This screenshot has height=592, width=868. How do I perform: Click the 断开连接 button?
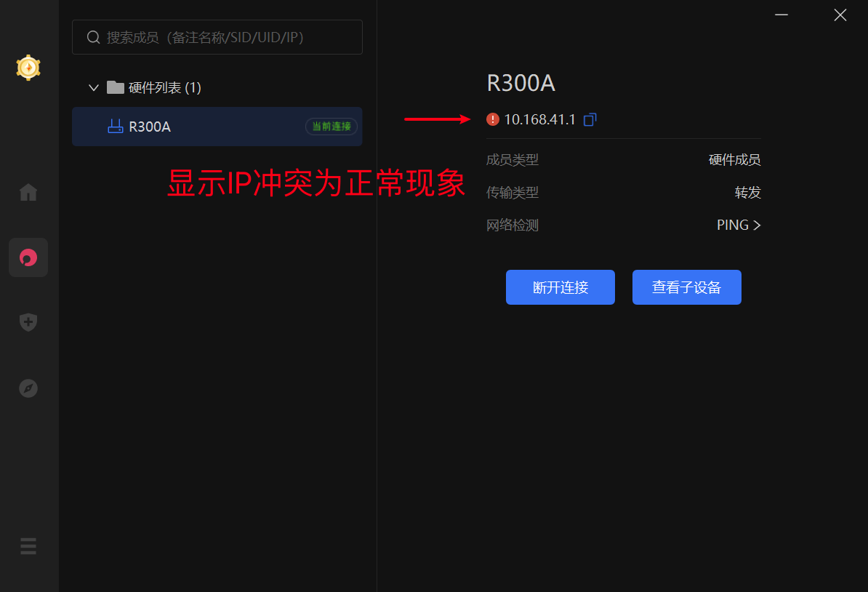[560, 287]
